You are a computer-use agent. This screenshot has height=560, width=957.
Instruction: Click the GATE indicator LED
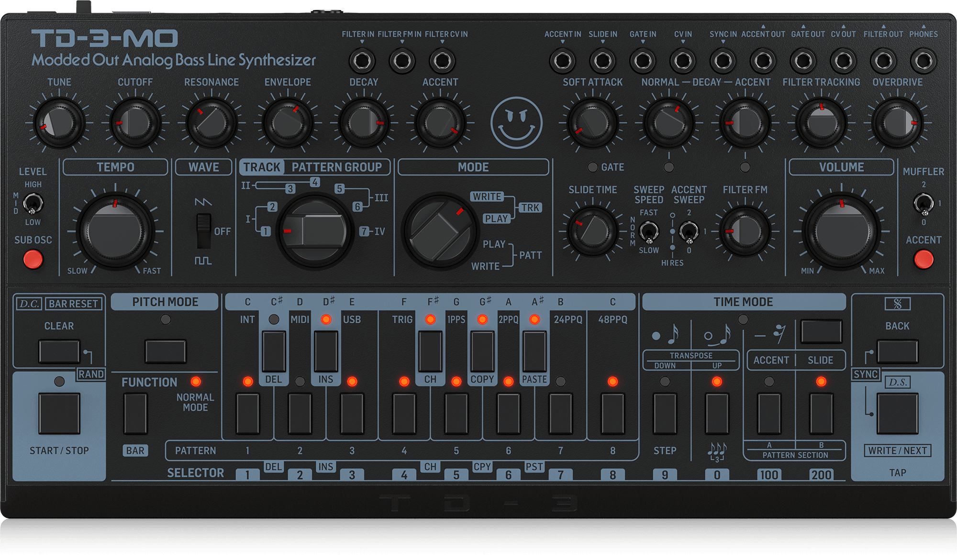click(592, 167)
